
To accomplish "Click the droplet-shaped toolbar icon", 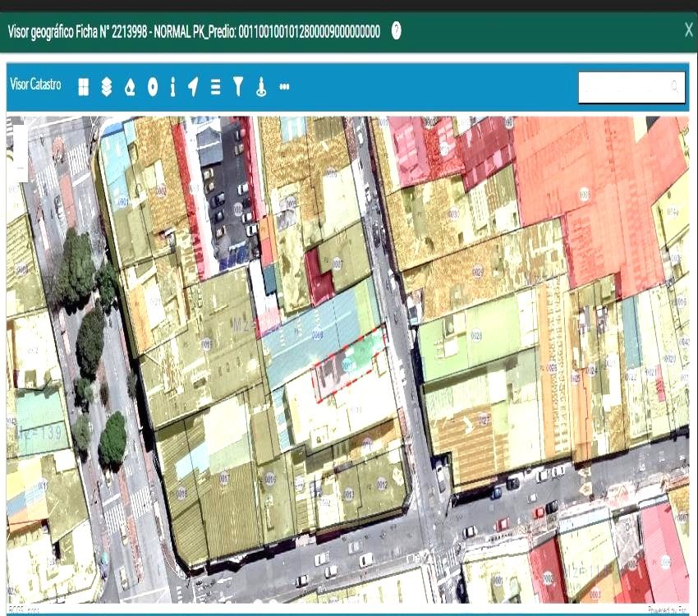I will (129, 87).
